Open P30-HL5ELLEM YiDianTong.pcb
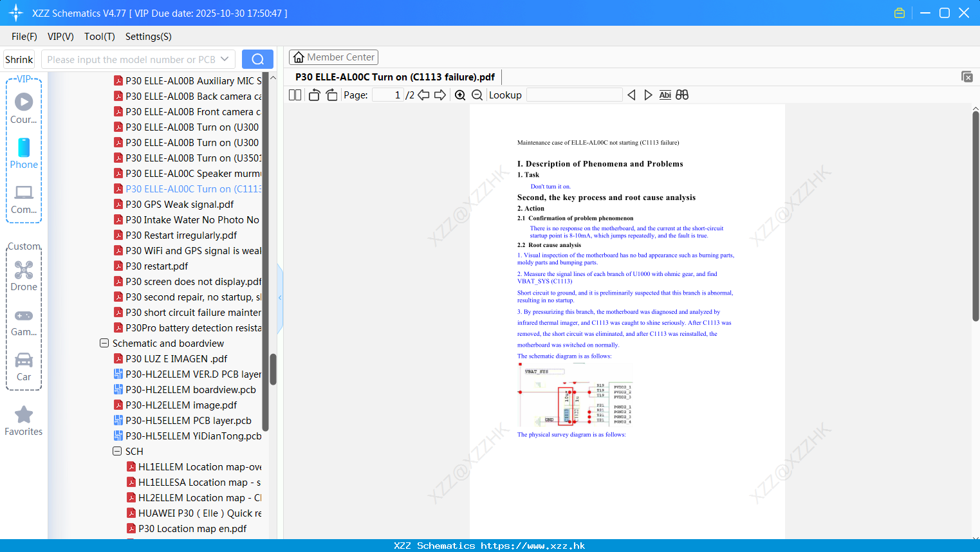Screen dimensions: 980x552 click(187, 436)
